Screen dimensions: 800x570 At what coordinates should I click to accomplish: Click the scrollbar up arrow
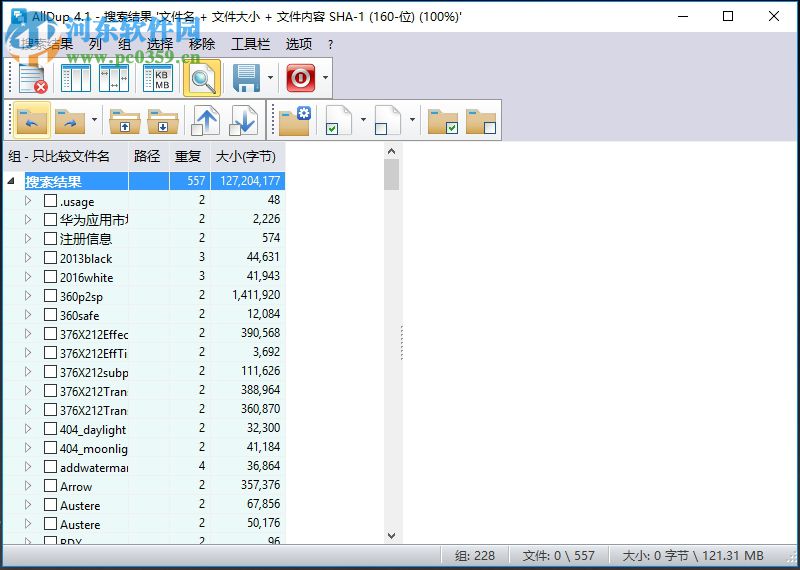click(x=391, y=151)
